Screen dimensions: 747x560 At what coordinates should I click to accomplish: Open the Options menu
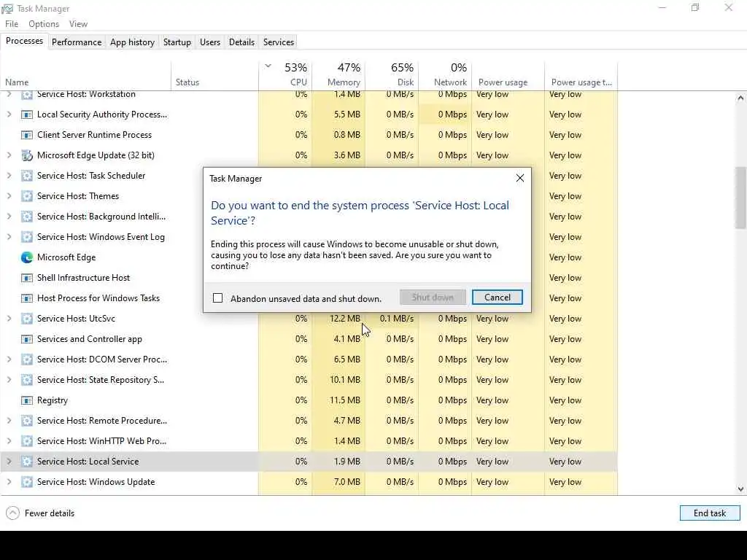(44, 24)
